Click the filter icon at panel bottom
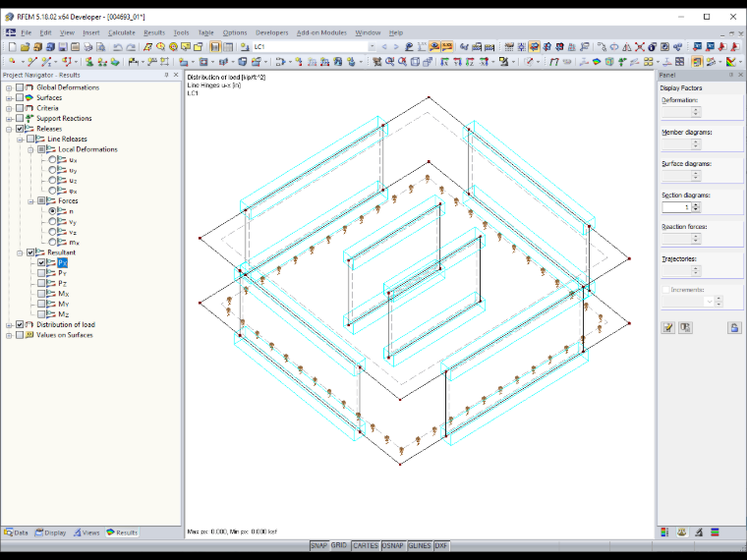Viewport: 747px width, 560px height. coord(699,532)
